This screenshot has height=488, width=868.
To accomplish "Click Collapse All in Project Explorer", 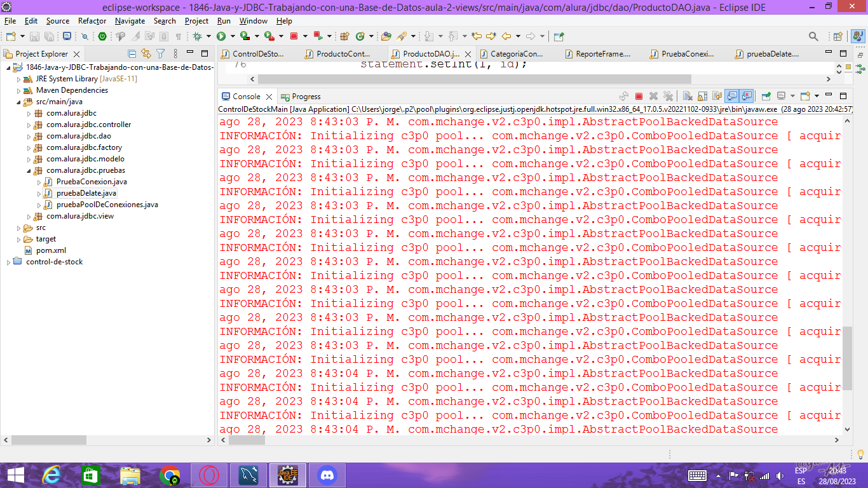I will pyautogui.click(x=132, y=54).
